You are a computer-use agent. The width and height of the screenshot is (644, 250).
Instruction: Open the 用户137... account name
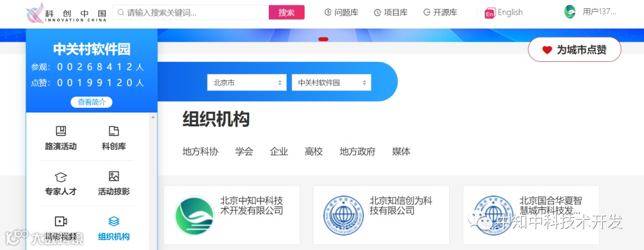[599, 12]
